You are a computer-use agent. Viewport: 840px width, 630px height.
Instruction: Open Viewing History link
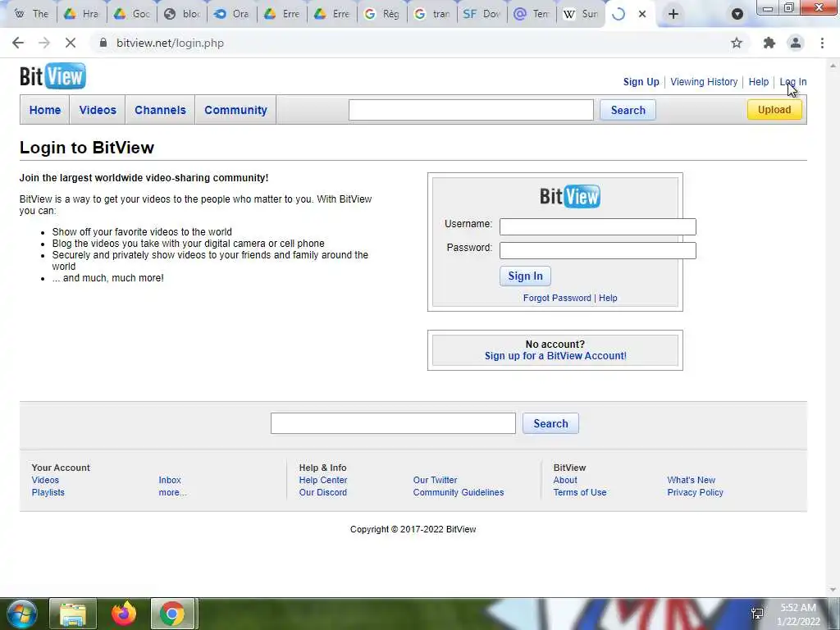click(x=703, y=82)
